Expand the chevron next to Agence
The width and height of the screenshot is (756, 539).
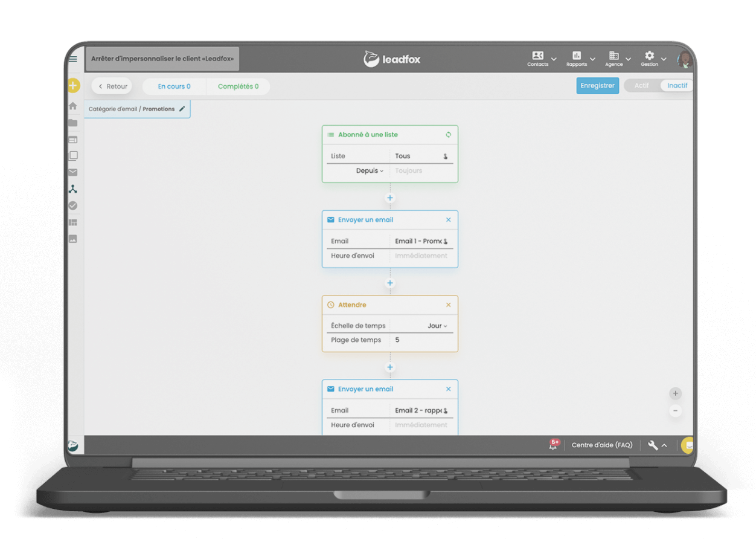click(628, 59)
